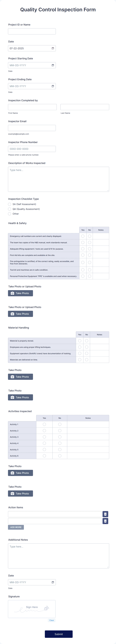
Task: Click the camera icon under Material Handling photos
Action: coord(12,377)
